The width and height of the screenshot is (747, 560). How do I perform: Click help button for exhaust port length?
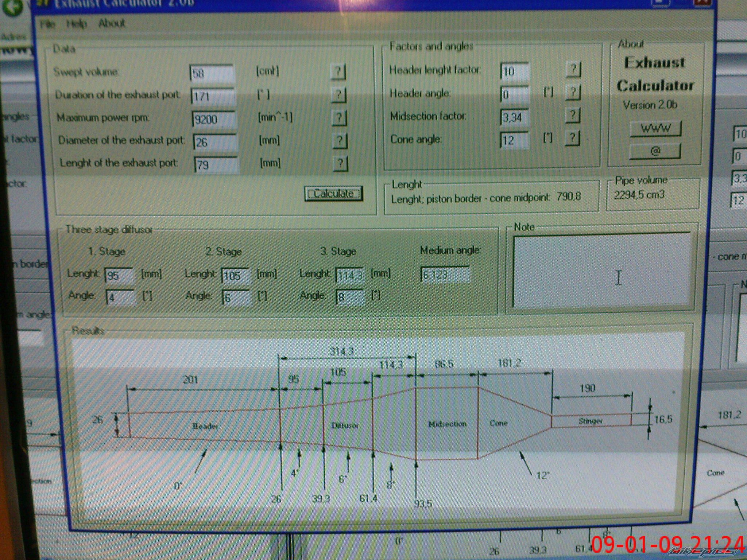click(340, 164)
